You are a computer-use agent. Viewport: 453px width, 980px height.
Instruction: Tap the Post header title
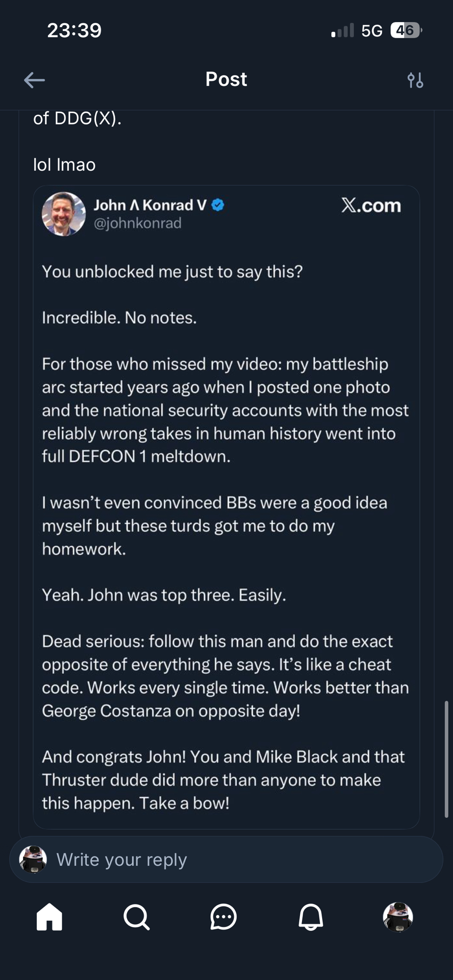pyautogui.click(x=226, y=79)
